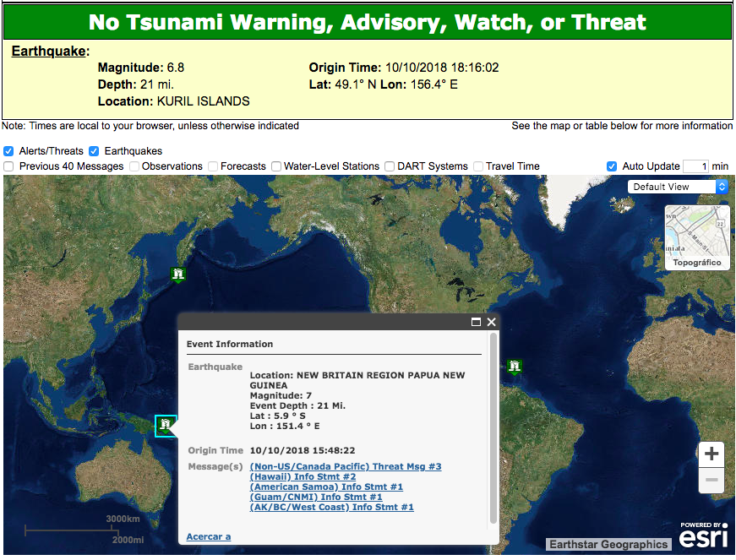
Task: Enable the DART Systems checkbox
Action: click(x=390, y=166)
